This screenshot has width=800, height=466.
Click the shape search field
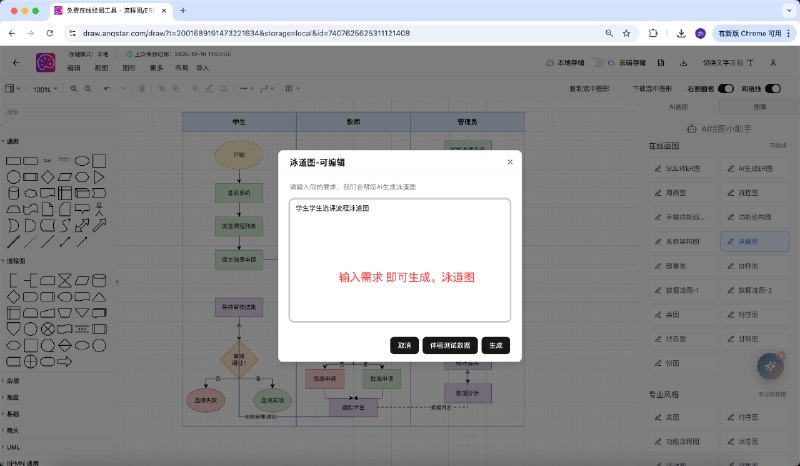point(59,112)
